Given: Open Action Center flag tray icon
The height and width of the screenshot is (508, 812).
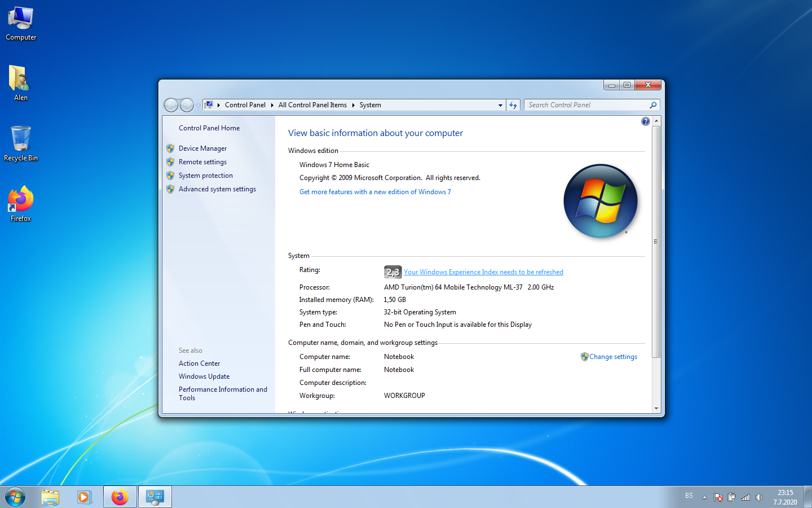Looking at the screenshot, I should coord(718,497).
